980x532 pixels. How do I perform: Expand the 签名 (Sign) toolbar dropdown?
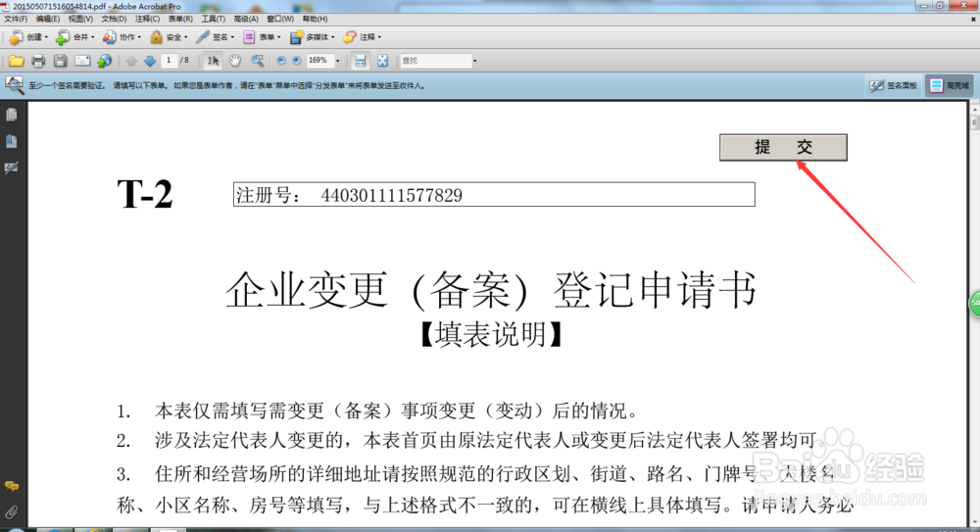pyautogui.click(x=232, y=37)
